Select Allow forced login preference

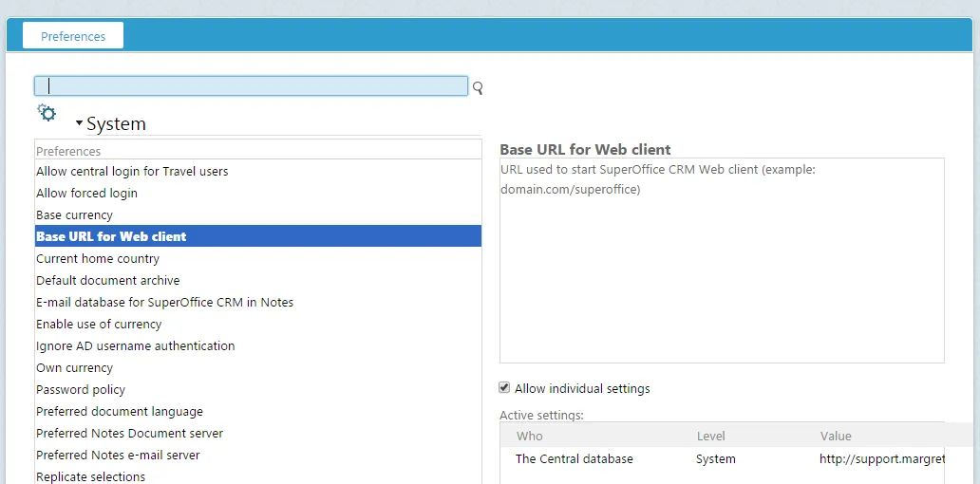click(86, 194)
